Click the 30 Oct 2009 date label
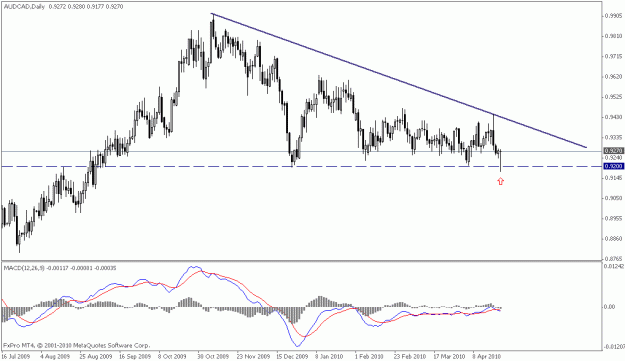Screen dimensions: 625x361 click(213, 356)
